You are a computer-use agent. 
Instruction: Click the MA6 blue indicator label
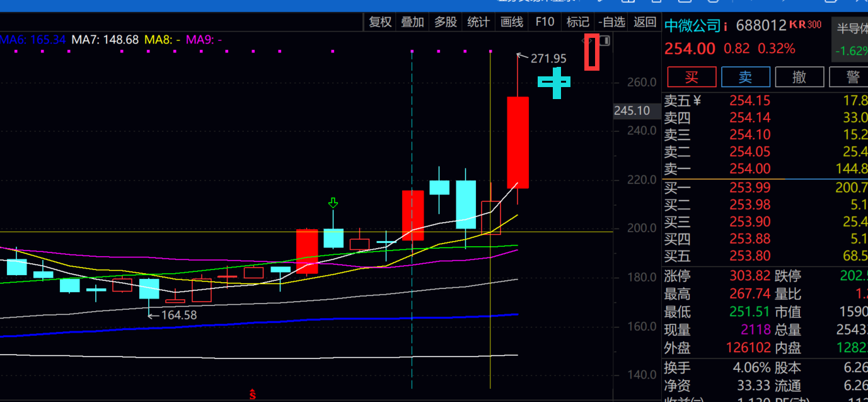[x=33, y=40]
